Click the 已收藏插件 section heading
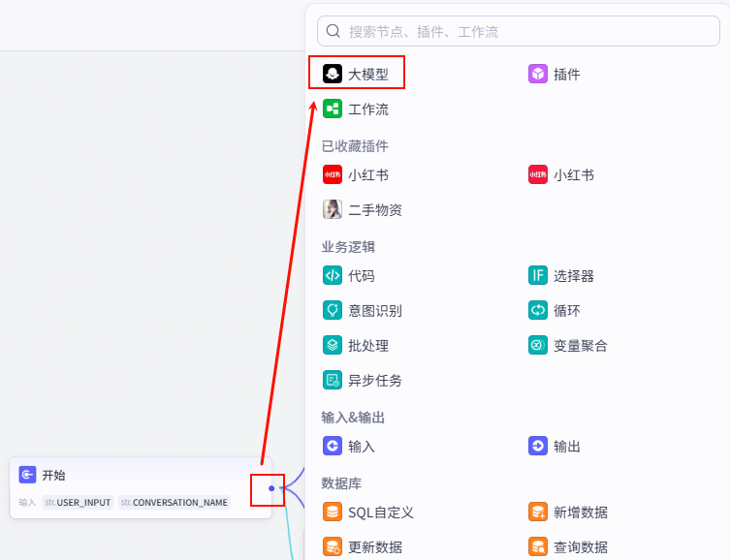 coord(355,146)
